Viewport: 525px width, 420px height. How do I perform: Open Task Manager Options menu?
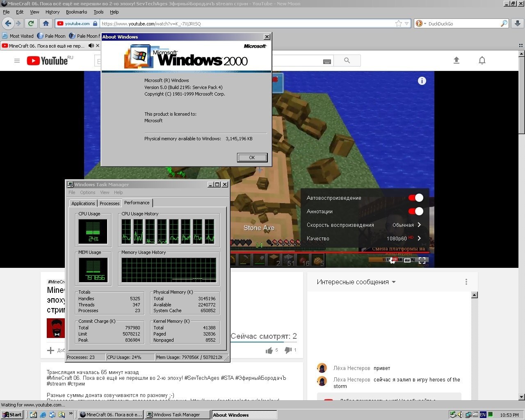pyautogui.click(x=88, y=192)
